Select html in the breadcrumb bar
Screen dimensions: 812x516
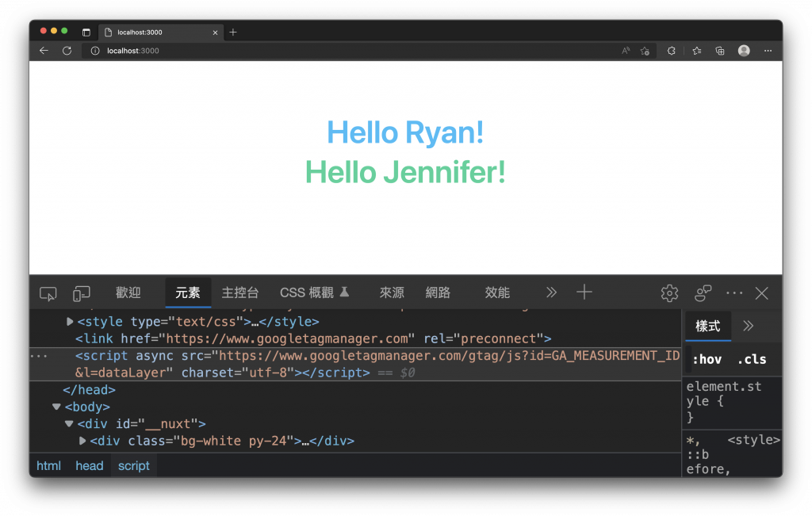coord(48,466)
